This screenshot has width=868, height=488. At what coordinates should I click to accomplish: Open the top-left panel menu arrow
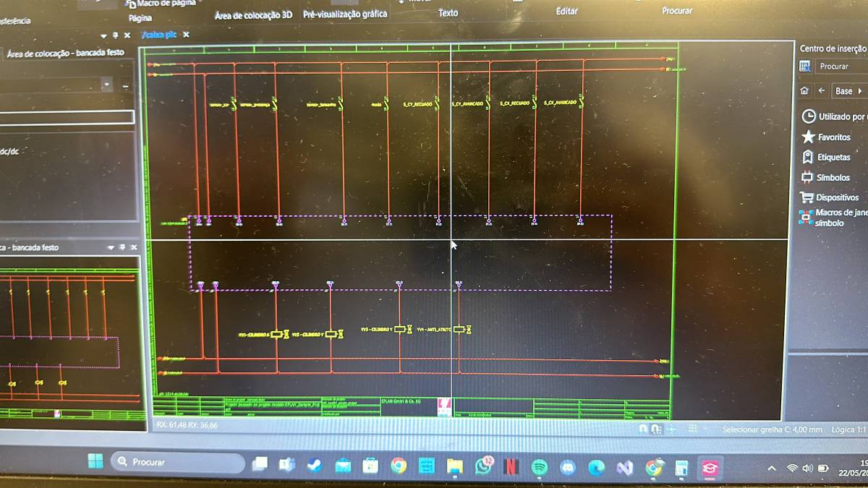pos(103,35)
